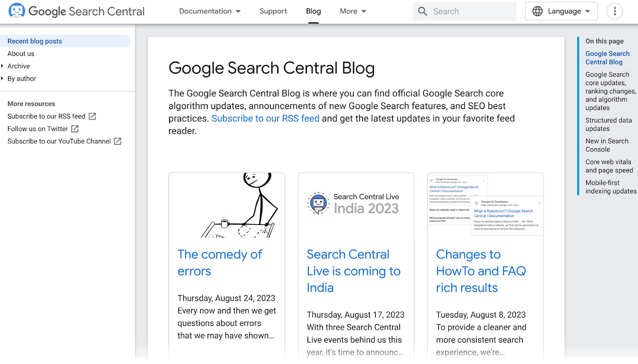The height and width of the screenshot is (364, 638).
Task: Open By author in the sidebar
Action: (x=22, y=78)
